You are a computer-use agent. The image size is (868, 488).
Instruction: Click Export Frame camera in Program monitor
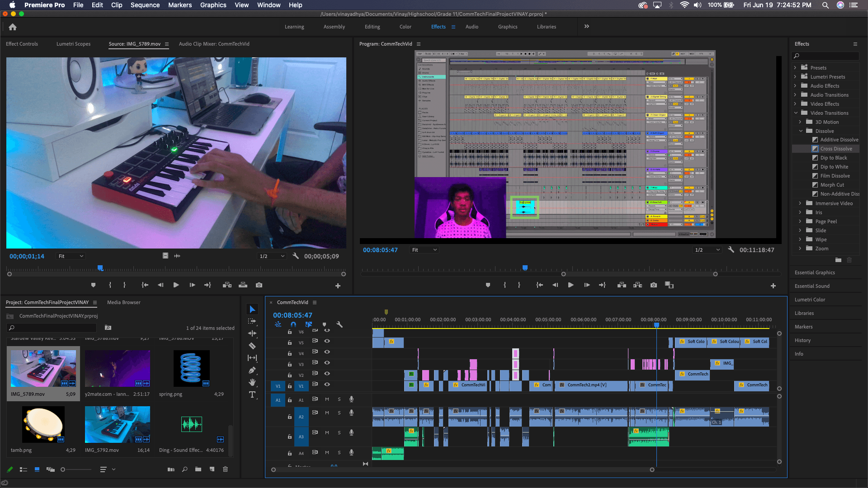point(654,285)
